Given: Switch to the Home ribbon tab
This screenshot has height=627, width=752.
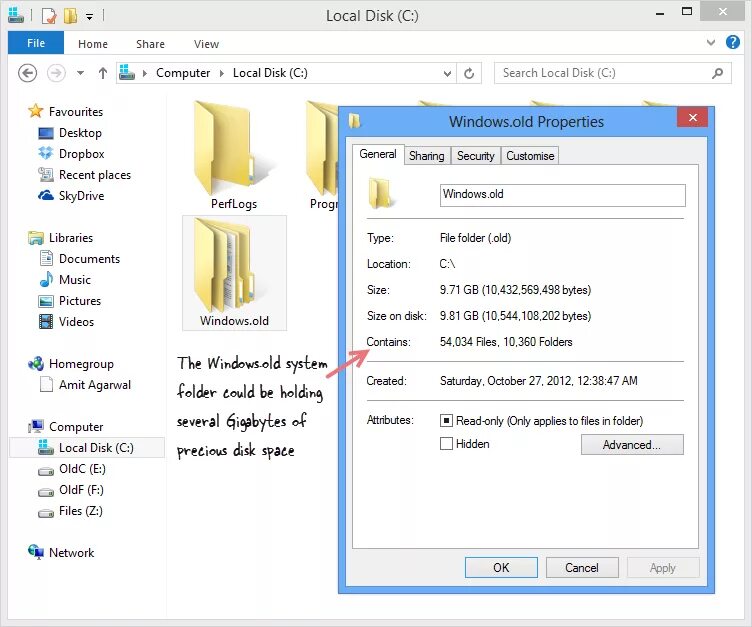Looking at the screenshot, I should coord(93,44).
